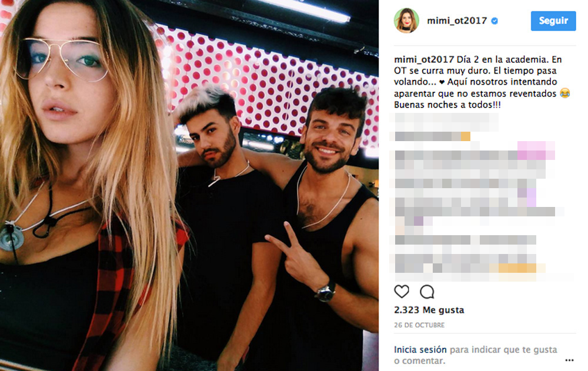
Task: Click the heart like icon
Action: 402,292
